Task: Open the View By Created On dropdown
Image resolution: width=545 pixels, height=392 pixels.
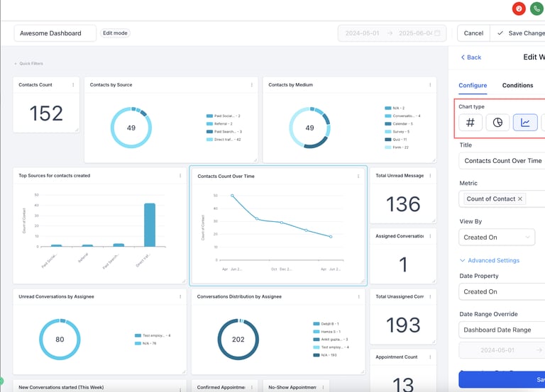Action: click(x=497, y=237)
